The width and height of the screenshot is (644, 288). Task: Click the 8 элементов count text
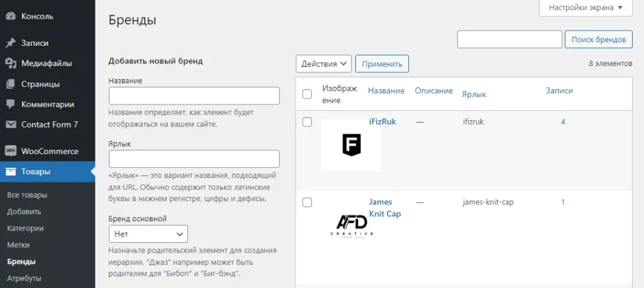pyautogui.click(x=611, y=64)
